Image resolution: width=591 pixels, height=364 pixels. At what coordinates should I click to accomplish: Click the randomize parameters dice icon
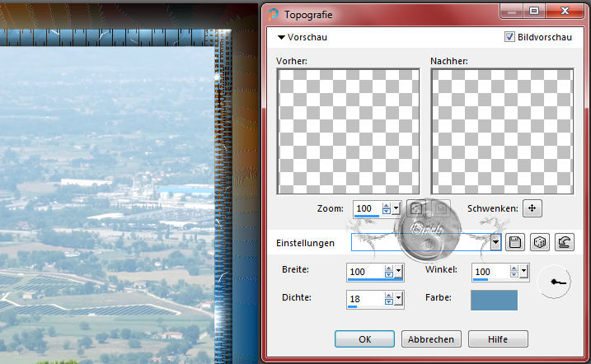[x=541, y=242]
